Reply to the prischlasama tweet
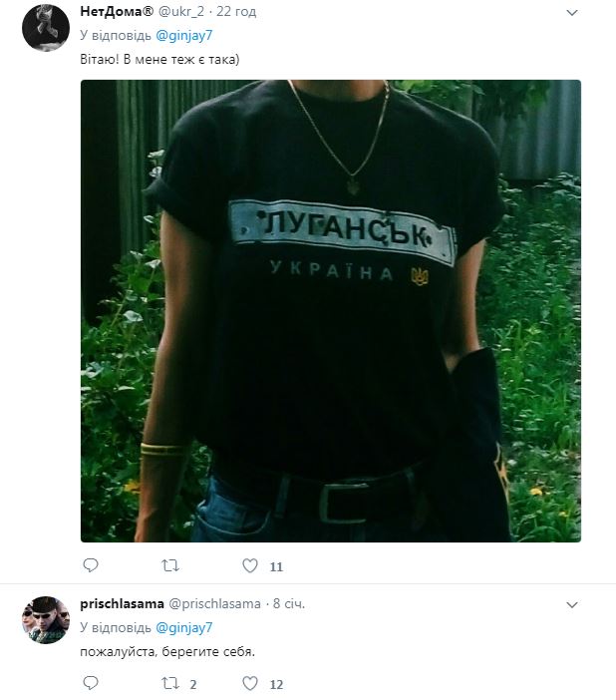Image resolution: width=616 pixels, height=700 pixels. [91, 683]
